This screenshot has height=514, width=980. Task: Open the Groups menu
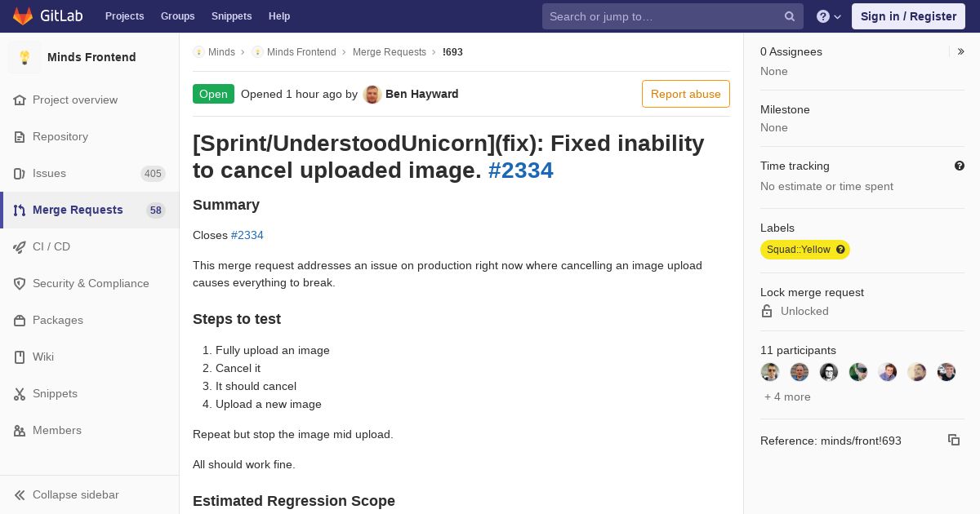pyautogui.click(x=177, y=16)
